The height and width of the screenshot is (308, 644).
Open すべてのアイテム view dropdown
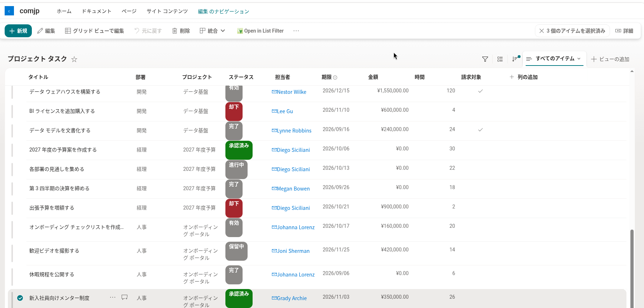point(555,59)
